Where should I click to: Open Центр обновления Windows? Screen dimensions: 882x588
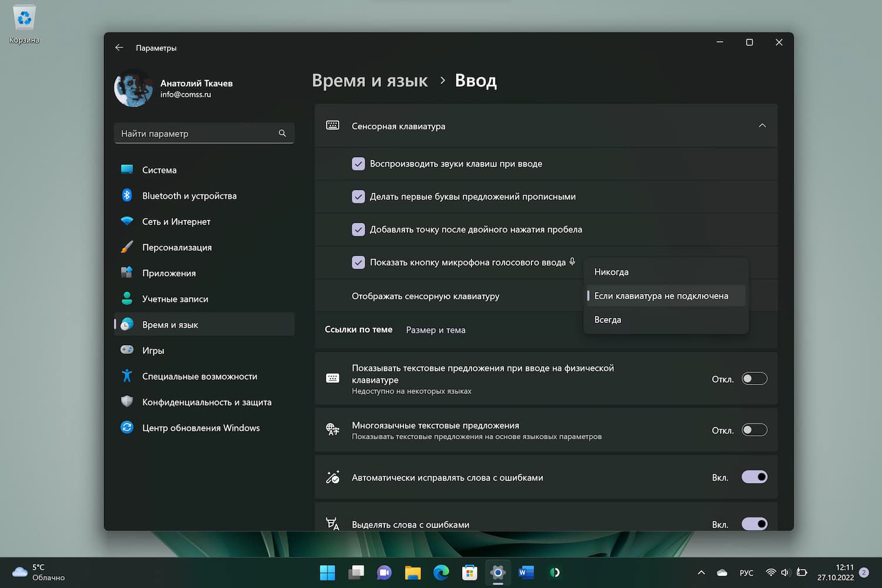coord(201,428)
